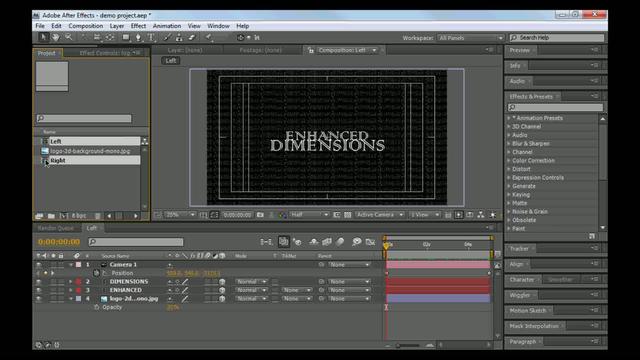640x360 pixels.
Task: Open the 1 View layout dropdown
Action: (424, 215)
